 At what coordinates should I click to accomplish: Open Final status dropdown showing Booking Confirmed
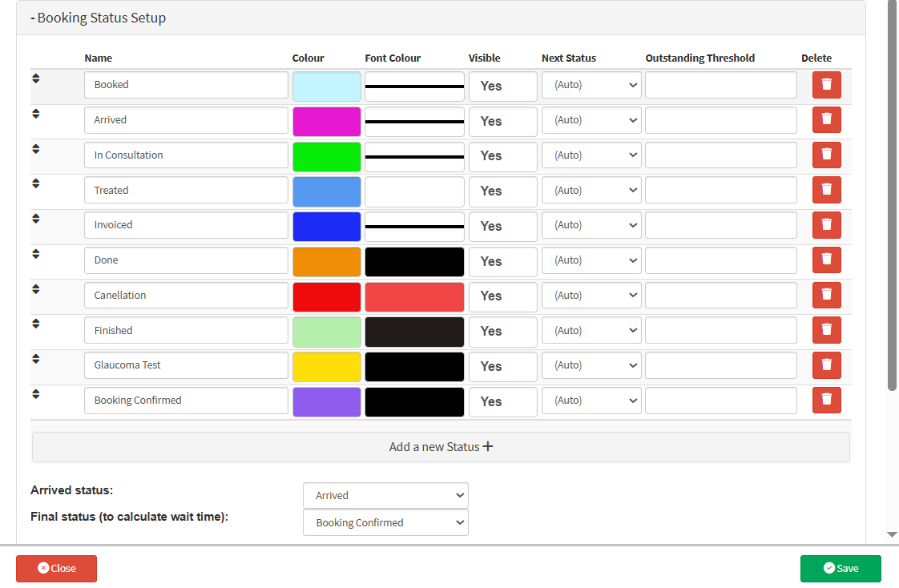385,522
